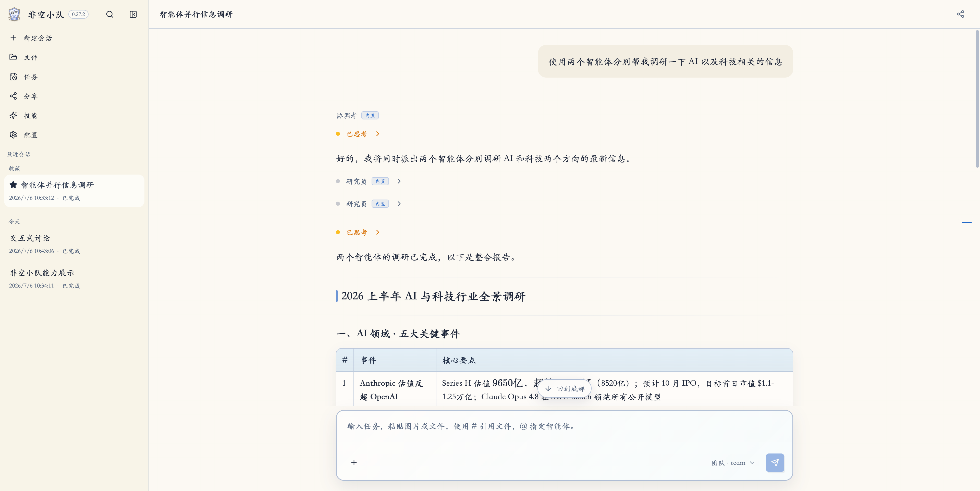Open the 分享 sidebar entry
This screenshot has height=491, width=980.
click(74, 96)
